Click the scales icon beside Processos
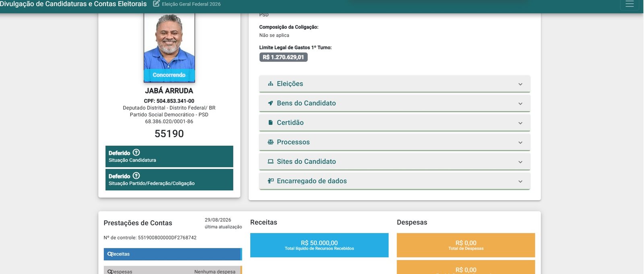Screen dimensions: 644x274 pos(270,142)
